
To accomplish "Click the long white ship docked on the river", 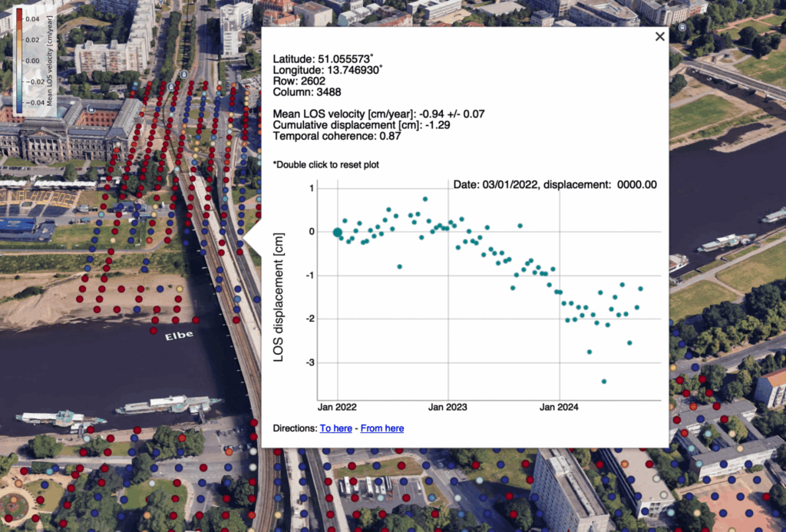I will click(x=165, y=405).
